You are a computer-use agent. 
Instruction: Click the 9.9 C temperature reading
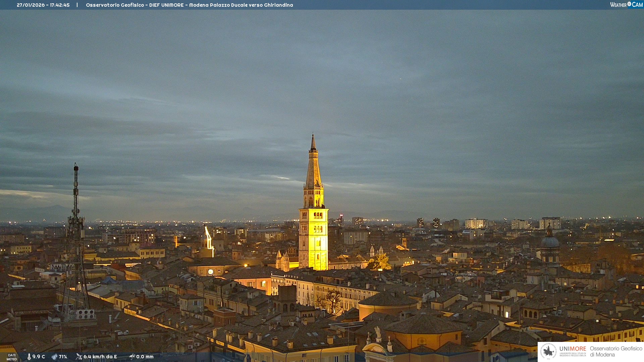[39, 357]
